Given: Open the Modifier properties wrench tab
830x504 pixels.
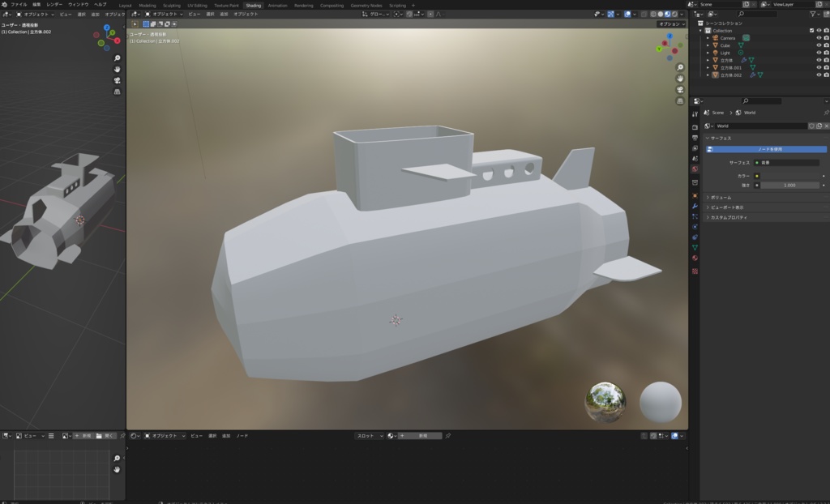Looking at the screenshot, I should click(695, 206).
